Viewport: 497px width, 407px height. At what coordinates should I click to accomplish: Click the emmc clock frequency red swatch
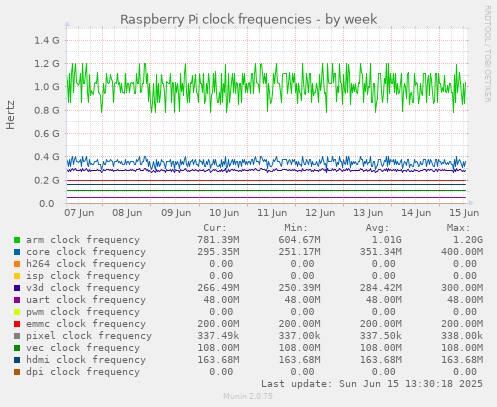pos(17,324)
